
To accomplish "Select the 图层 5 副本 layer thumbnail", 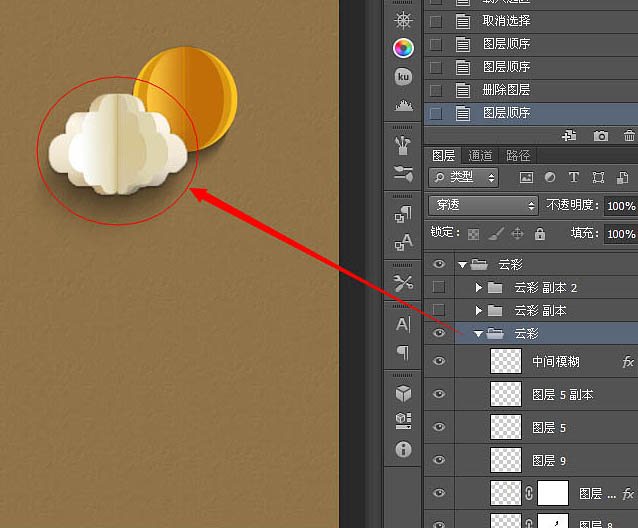I will (x=506, y=394).
